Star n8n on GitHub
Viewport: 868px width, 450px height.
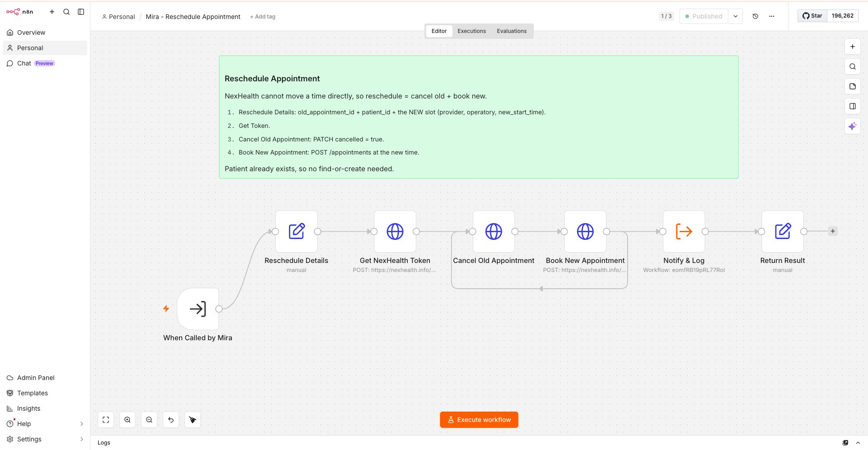coord(812,16)
